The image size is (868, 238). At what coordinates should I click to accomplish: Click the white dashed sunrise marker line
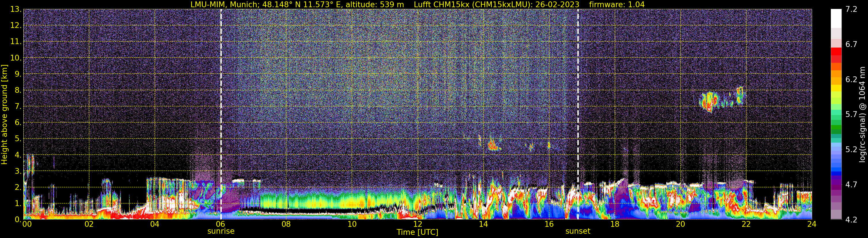pyautogui.click(x=221, y=114)
